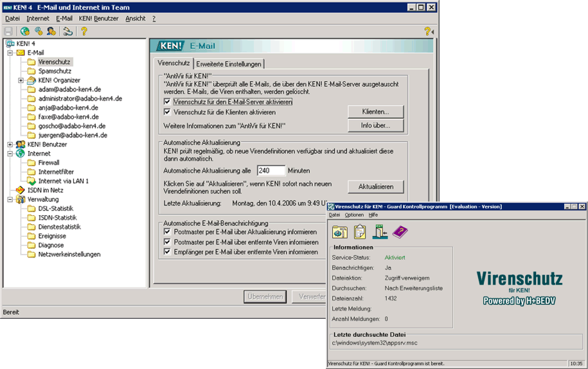Open Guard report clipboard icon
588x369 pixels.
(x=360, y=231)
